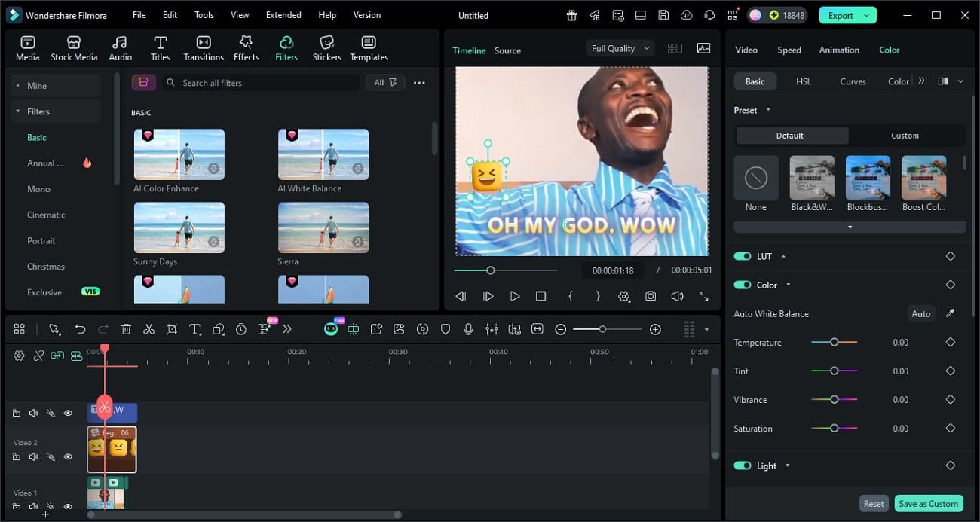Hide the Video 2 track with its eye icon
The width and height of the screenshot is (980, 522).
click(68, 456)
